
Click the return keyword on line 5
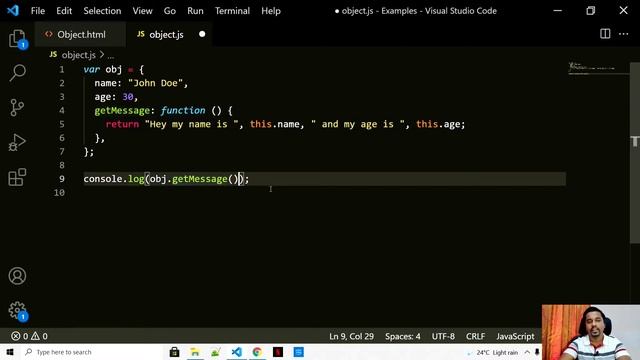(x=122, y=124)
